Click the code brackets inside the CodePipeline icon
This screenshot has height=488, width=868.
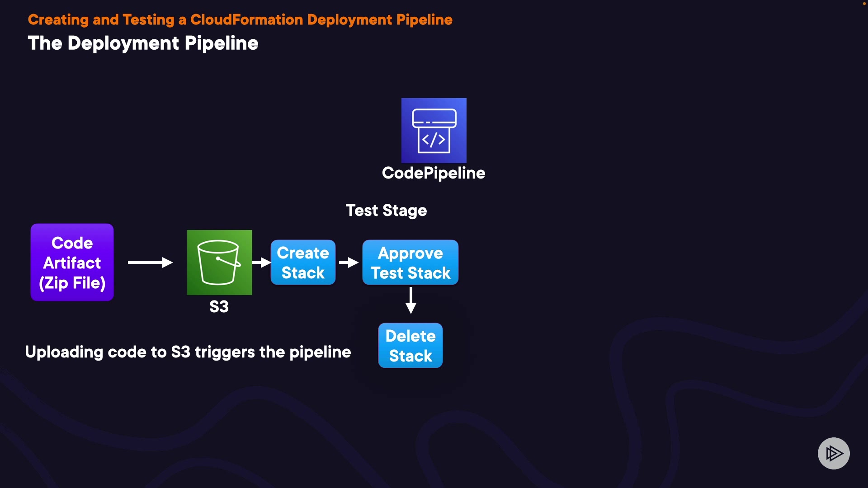[x=434, y=140]
